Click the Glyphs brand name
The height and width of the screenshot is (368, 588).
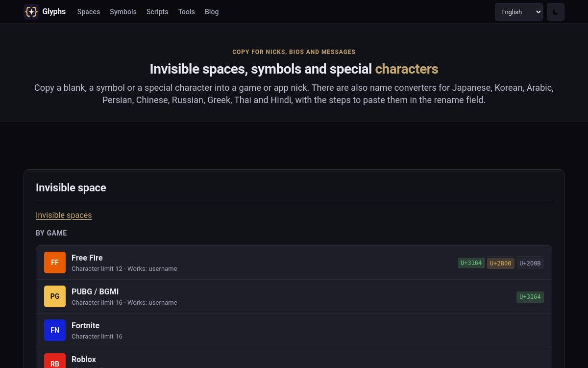[54, 12]
